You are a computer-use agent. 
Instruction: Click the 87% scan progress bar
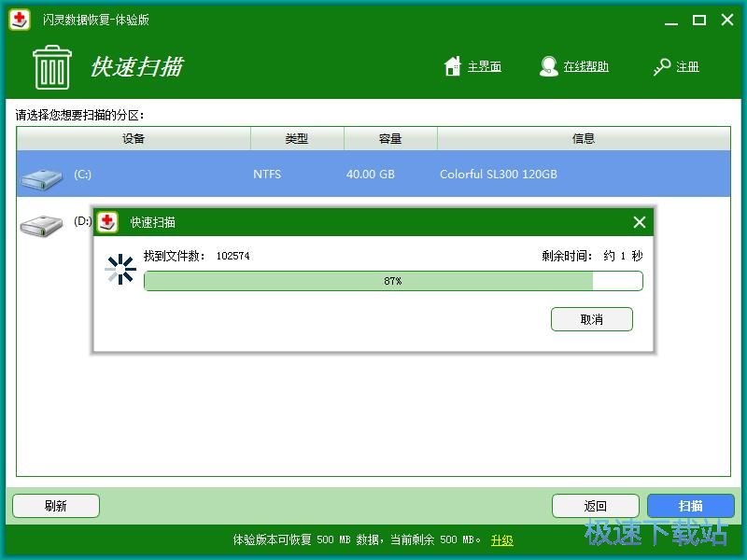(393, 281)
